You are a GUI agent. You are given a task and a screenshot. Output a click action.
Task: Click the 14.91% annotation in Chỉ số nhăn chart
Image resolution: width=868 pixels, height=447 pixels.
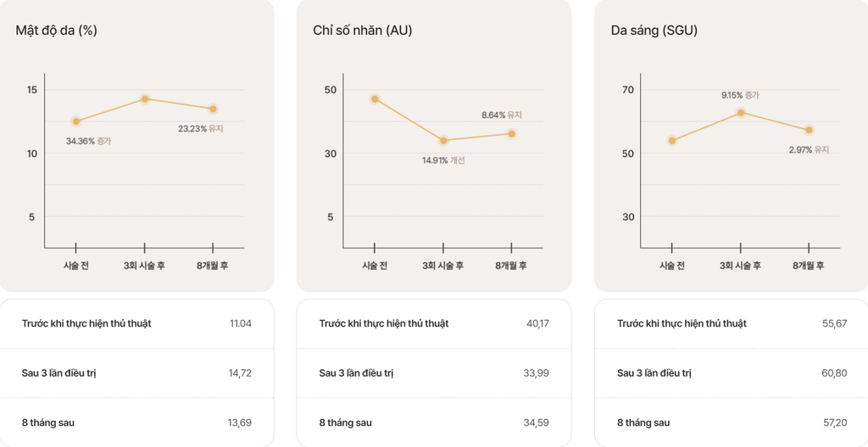443,160
